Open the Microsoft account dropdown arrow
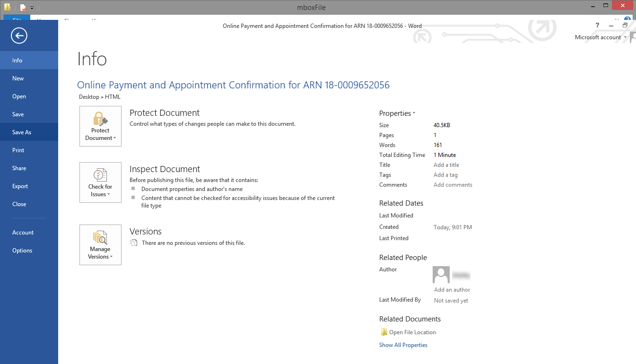 (x=625, y=37)
